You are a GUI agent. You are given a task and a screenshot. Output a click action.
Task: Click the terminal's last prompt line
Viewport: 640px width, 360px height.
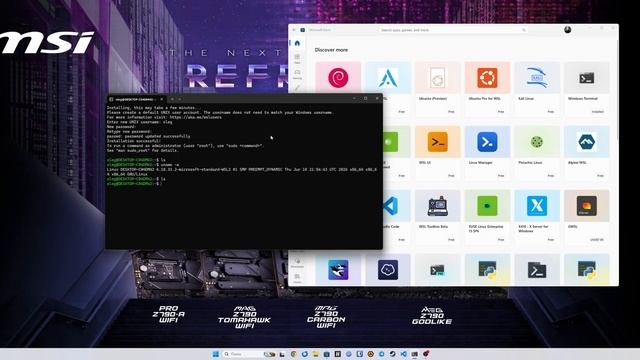tap(135, 184)
